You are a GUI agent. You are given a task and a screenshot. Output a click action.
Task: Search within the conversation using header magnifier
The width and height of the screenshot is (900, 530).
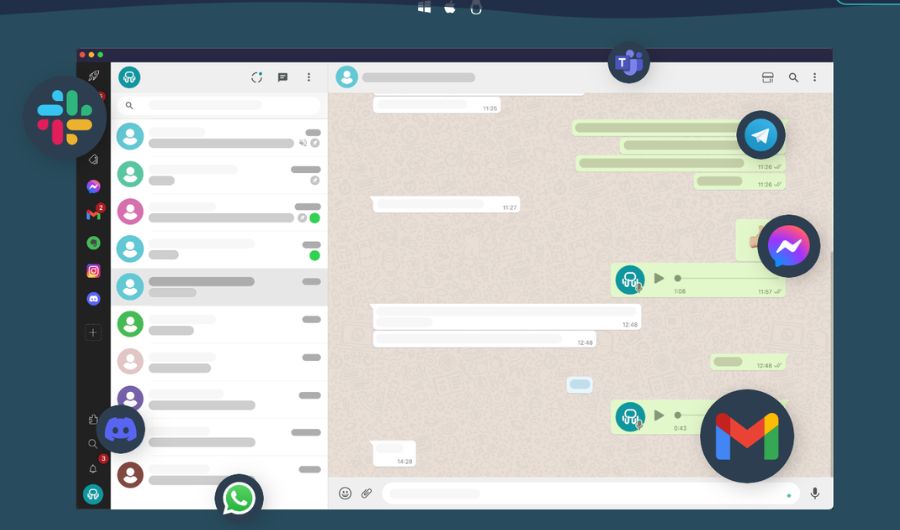[793, 77]
